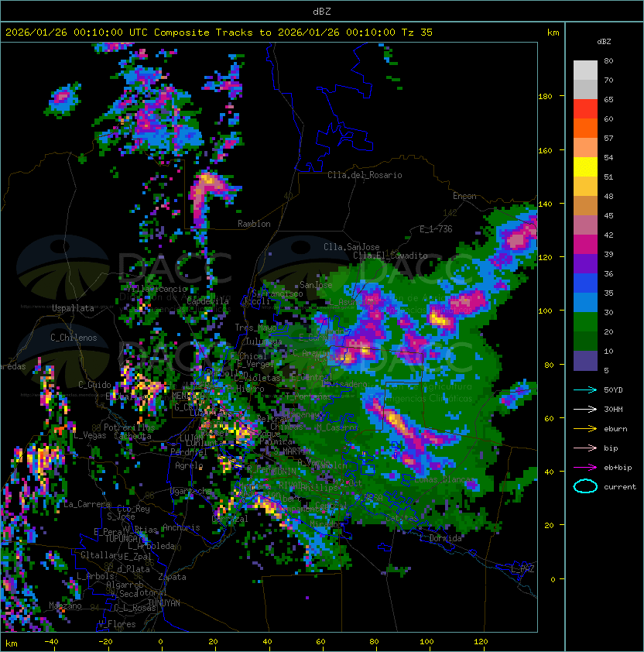
Task: Click the 'Agrelo' place label
Action: (189, 465)
